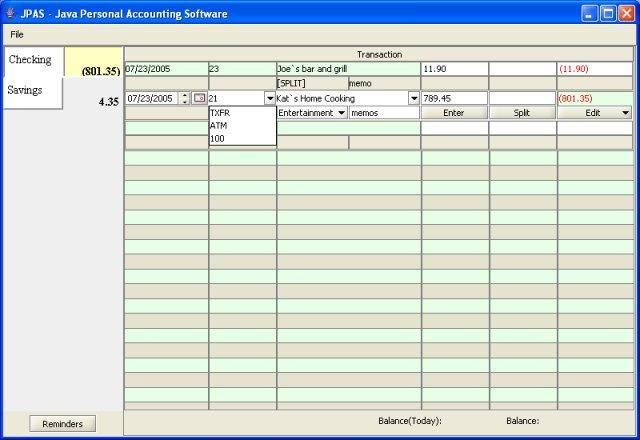Click the Split button
Viewport: 640px width, 440px height.
(522, 113)
